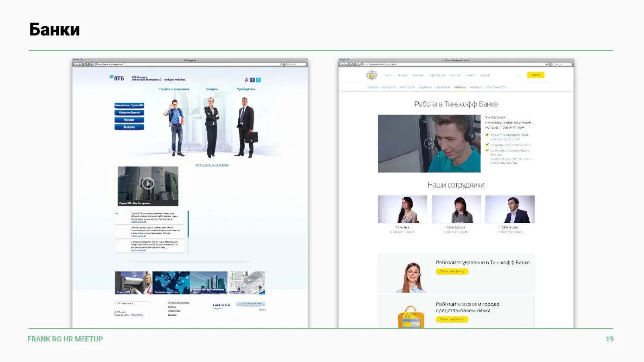Click plus bookmark icon in VTB browser
This screenshot has height=362, width=644.
(x=91, y=64)
